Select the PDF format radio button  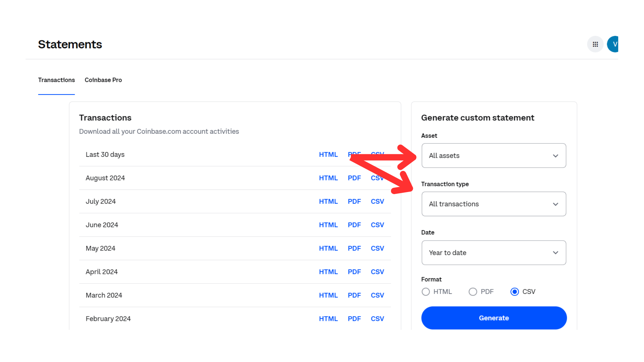473,292
